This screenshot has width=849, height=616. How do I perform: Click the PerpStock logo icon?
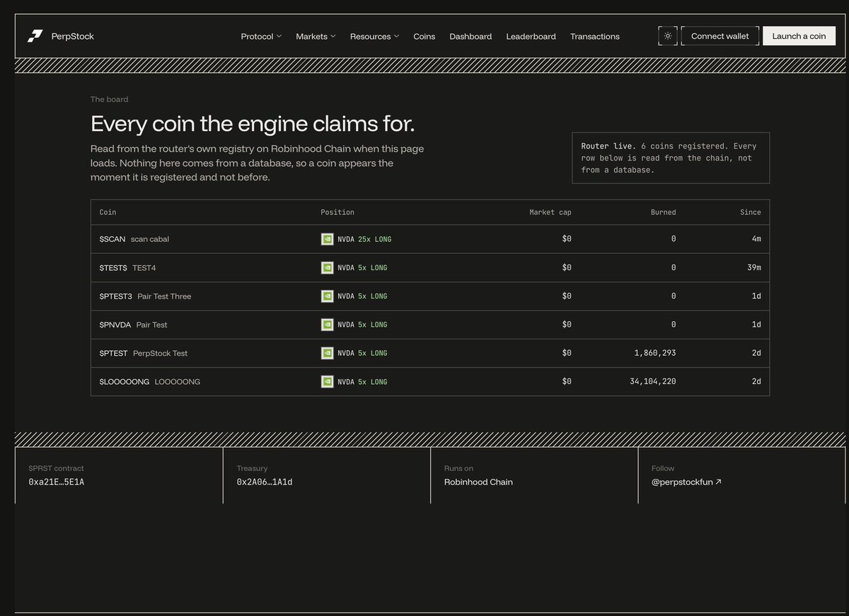click(35, 36)
